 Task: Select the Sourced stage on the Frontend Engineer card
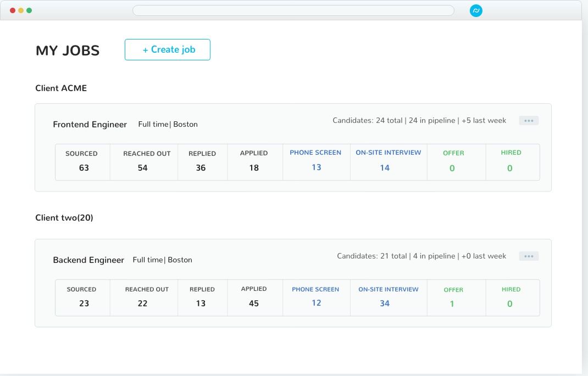pos(82,161)
